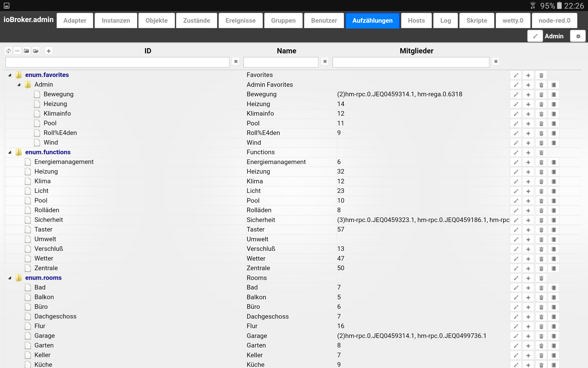
Task: Click the refresh icon in the enum toolbar
Action: pyautogui.click(x=9, y=51)
